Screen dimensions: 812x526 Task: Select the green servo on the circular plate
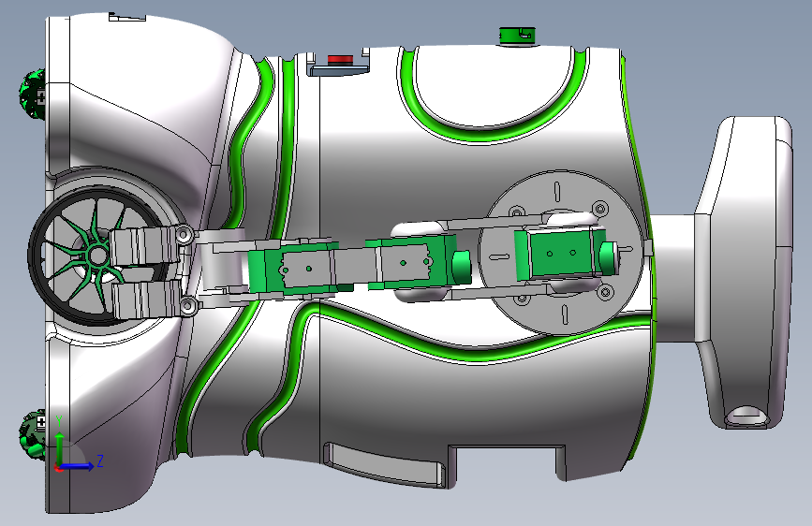click(x=561, y=255)
